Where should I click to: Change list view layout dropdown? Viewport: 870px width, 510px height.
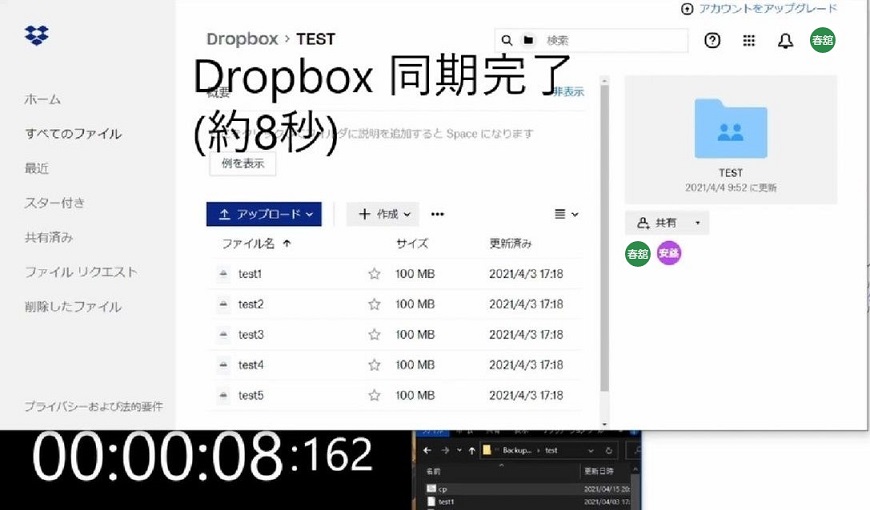(566, 214)
